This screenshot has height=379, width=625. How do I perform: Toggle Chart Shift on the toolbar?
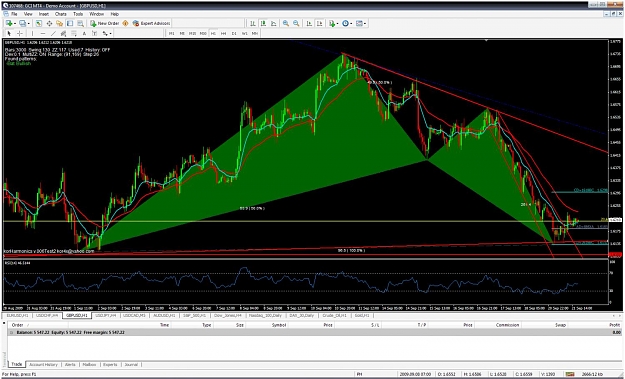(x=319, y=24)
